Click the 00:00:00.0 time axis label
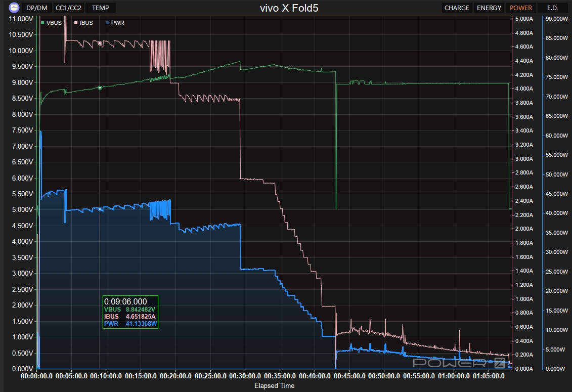This screenshot has width=572, height=392. [36, 376]
